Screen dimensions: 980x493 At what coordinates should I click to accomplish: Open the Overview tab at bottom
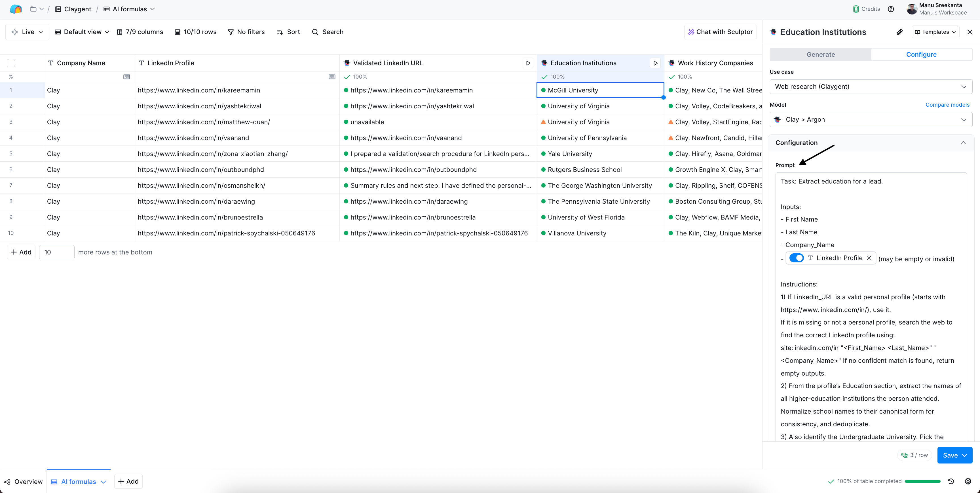point(24,482)
